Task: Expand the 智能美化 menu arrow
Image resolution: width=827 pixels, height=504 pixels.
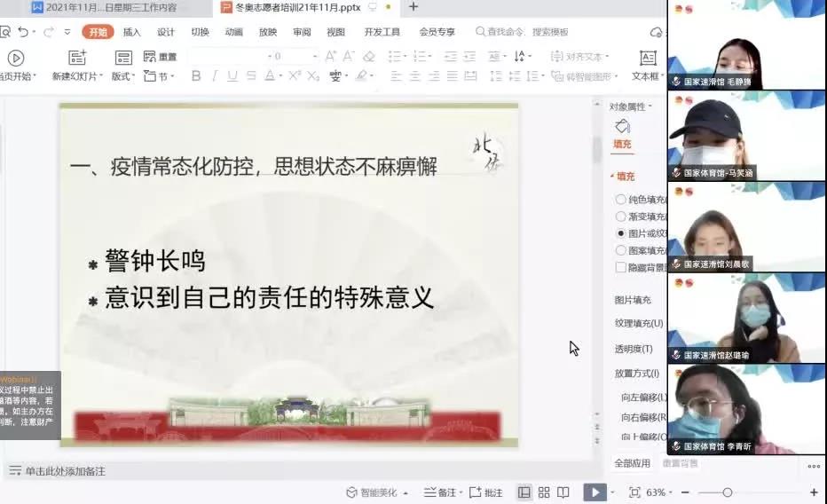Action: (406, 493)
